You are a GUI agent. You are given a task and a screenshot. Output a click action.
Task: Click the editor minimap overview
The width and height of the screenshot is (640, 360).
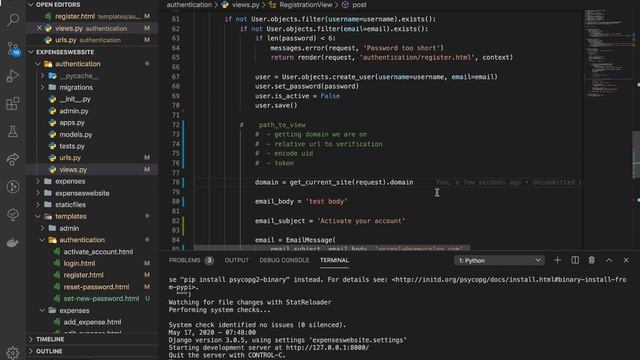tap(608, 53)
